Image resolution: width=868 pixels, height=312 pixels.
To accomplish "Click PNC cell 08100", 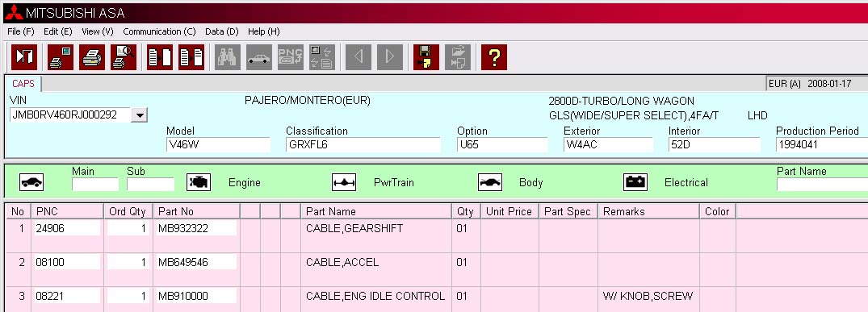I will tap(67, 262).
